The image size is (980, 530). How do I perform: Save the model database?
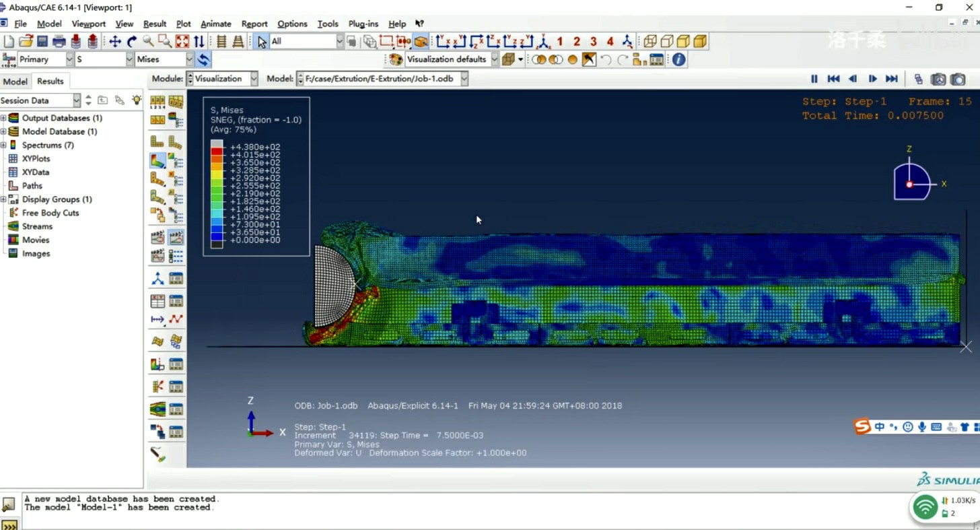[42, 42]
